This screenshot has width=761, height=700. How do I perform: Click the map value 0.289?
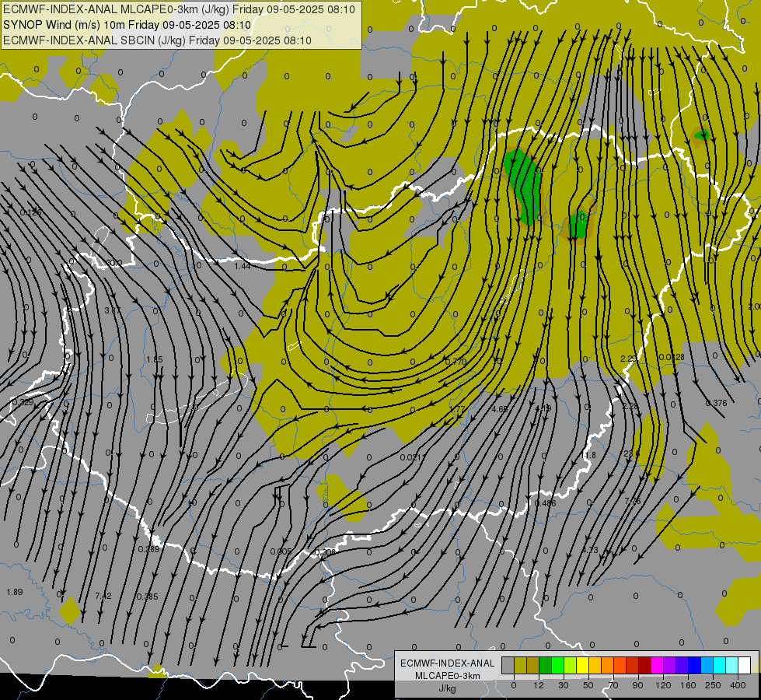tap(148, 549)
